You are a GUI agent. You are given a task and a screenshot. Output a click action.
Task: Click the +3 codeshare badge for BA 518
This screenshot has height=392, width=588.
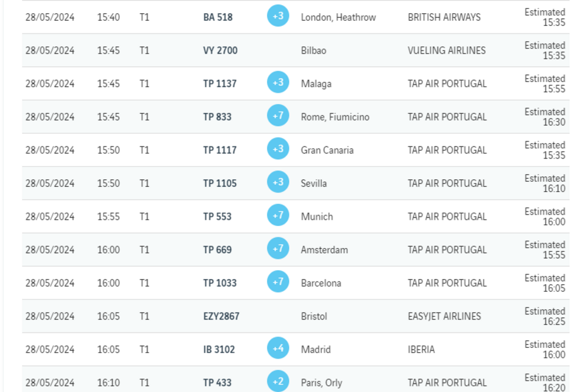click(x=278, y=16)
